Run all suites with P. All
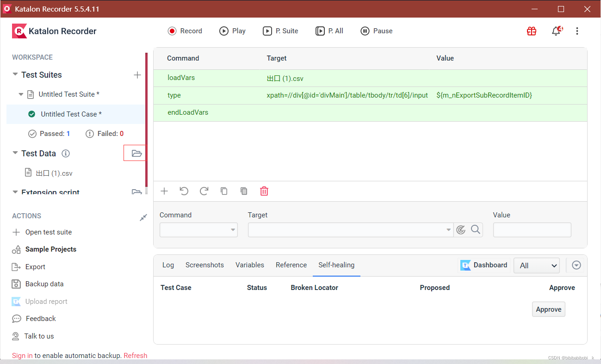601x364 pixels. (x=329, y=31)
